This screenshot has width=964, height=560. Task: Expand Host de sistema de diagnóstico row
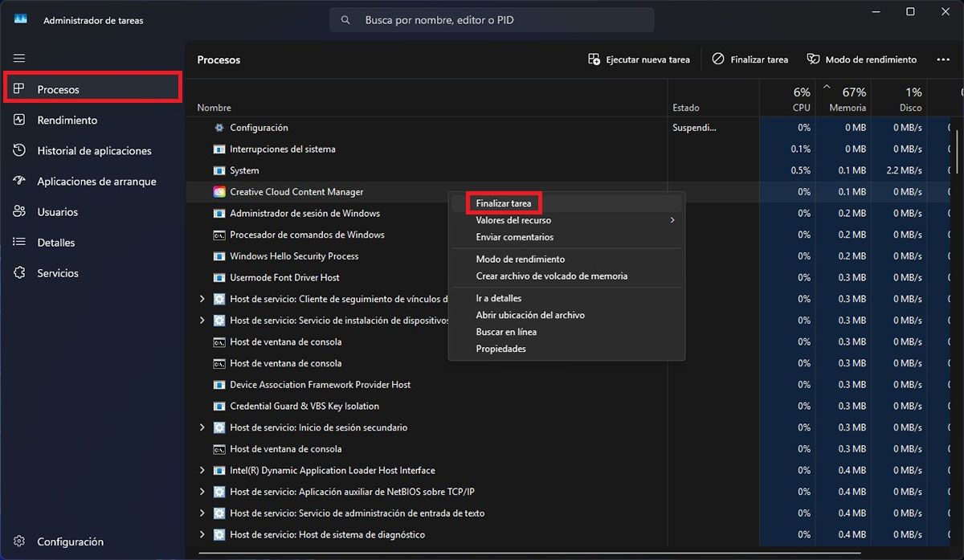tap(202, 534)
